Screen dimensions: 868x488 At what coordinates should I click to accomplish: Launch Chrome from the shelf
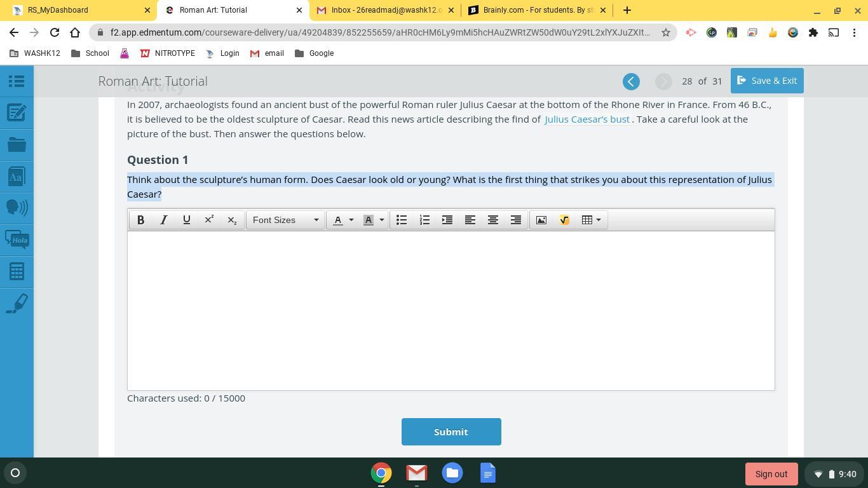click(x=381, y=473)
